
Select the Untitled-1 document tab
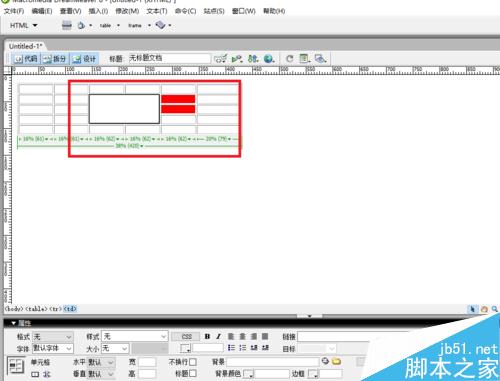(x=25, y=46)
